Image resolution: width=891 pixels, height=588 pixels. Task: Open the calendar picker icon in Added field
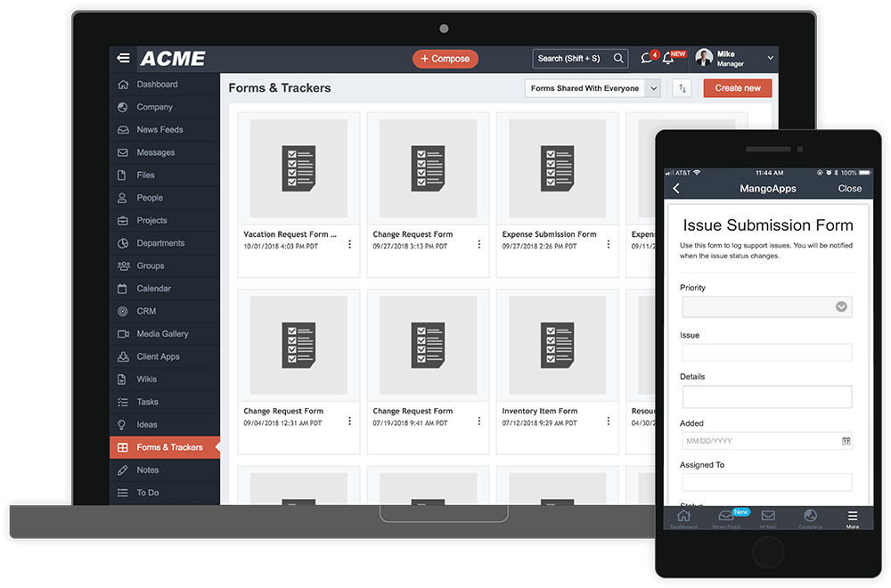coord(846,441)
